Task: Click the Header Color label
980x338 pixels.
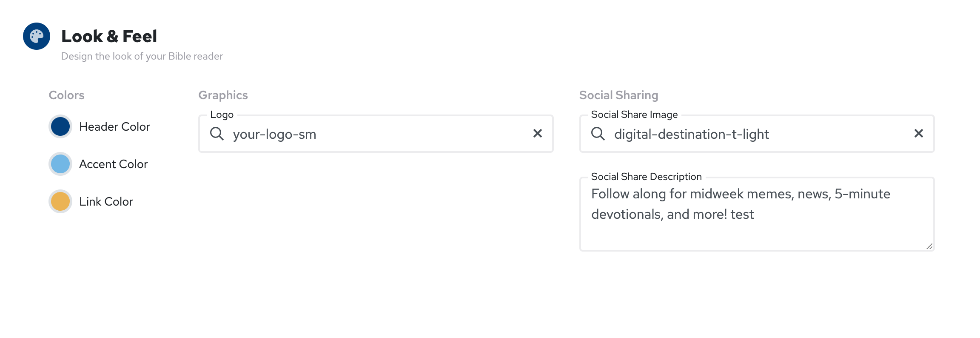Action: (x=114, y=126)
